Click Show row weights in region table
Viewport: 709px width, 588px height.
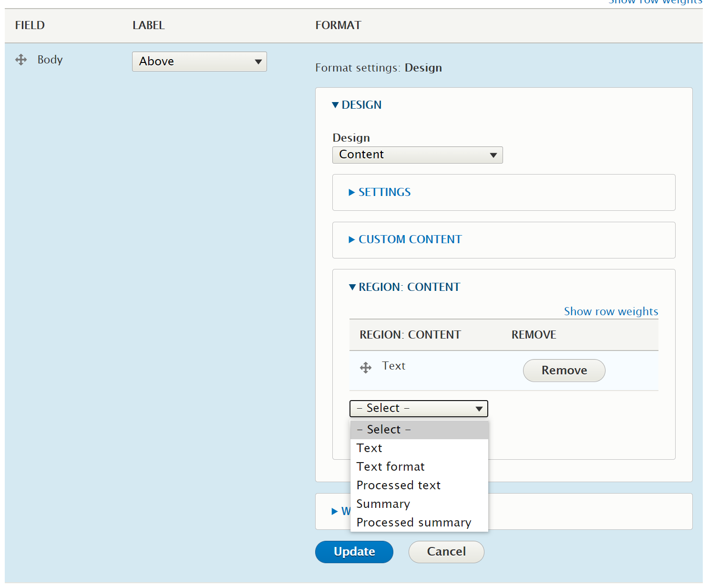click(611, 311)
